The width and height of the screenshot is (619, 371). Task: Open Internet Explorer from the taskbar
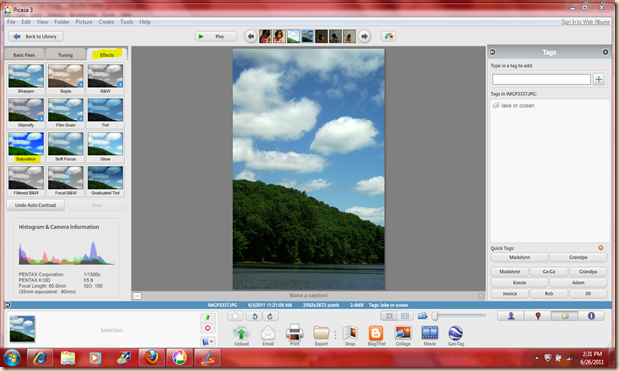point(40,358)
